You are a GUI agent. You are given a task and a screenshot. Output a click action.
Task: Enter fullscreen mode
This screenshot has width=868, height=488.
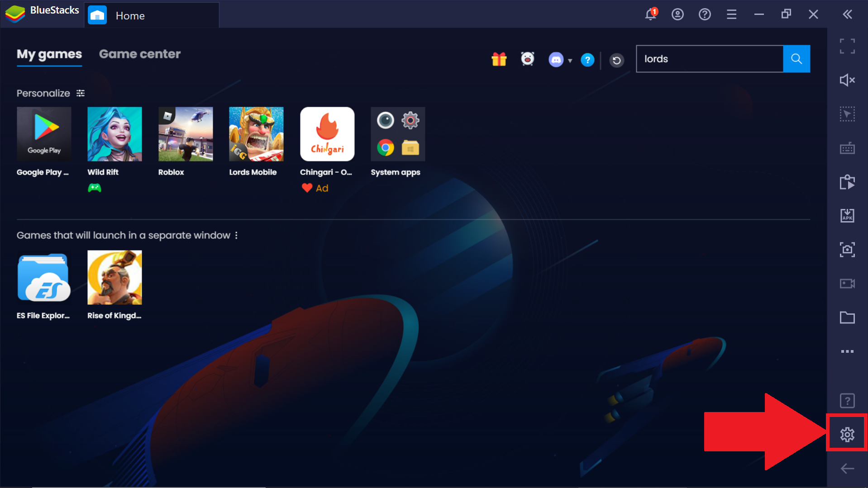847,46
